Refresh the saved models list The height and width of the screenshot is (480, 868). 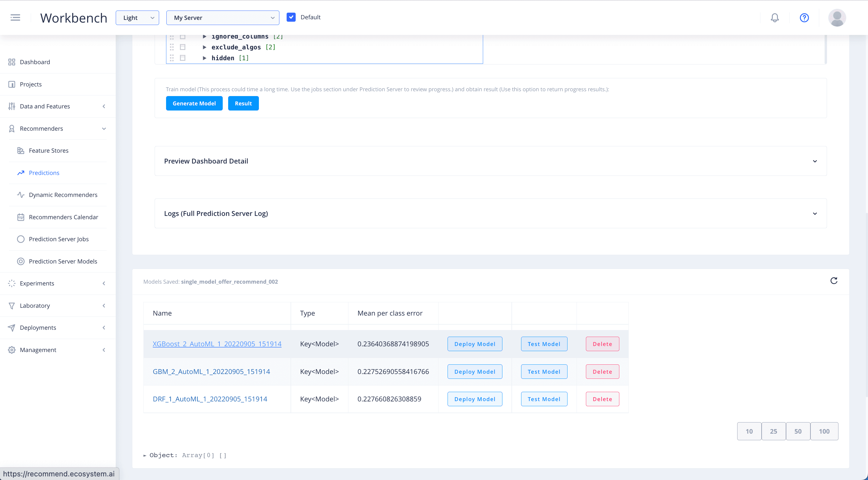click(834, 281)
